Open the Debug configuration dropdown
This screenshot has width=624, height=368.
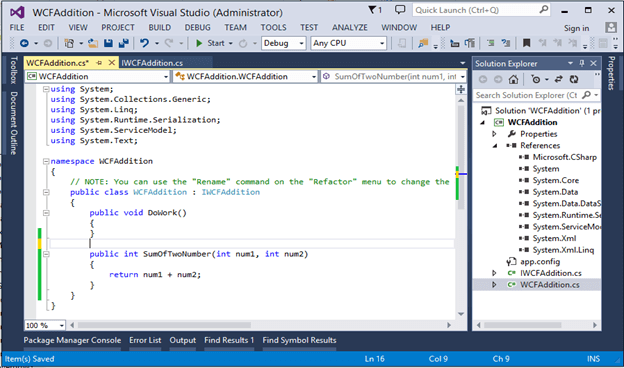pos(283,43)
